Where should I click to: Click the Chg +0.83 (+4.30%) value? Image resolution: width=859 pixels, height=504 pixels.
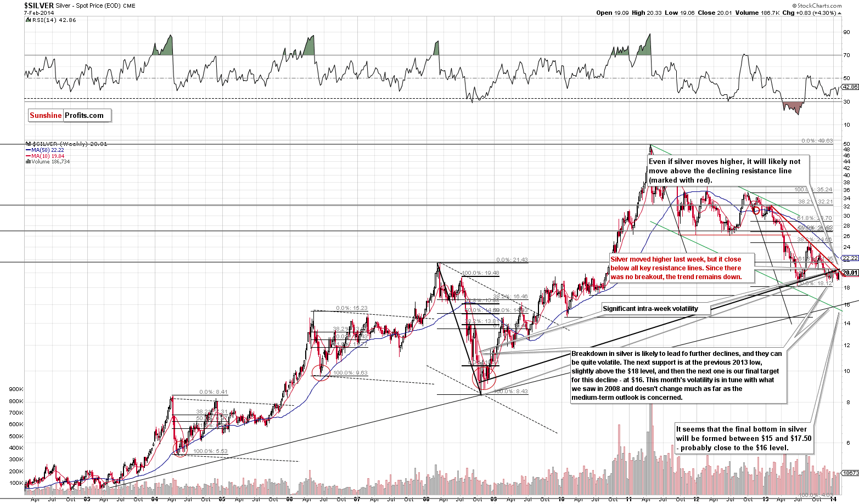812,13
